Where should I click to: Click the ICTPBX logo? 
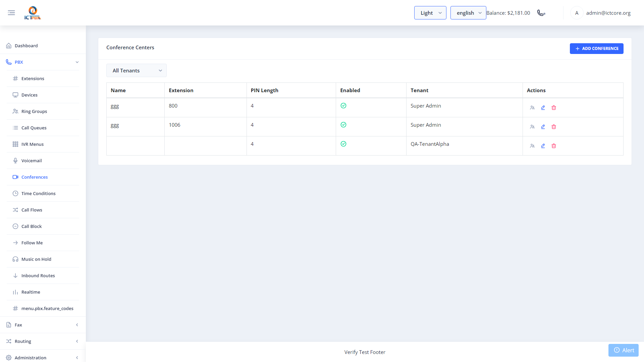pyautogui.click(x=33, y=13)
